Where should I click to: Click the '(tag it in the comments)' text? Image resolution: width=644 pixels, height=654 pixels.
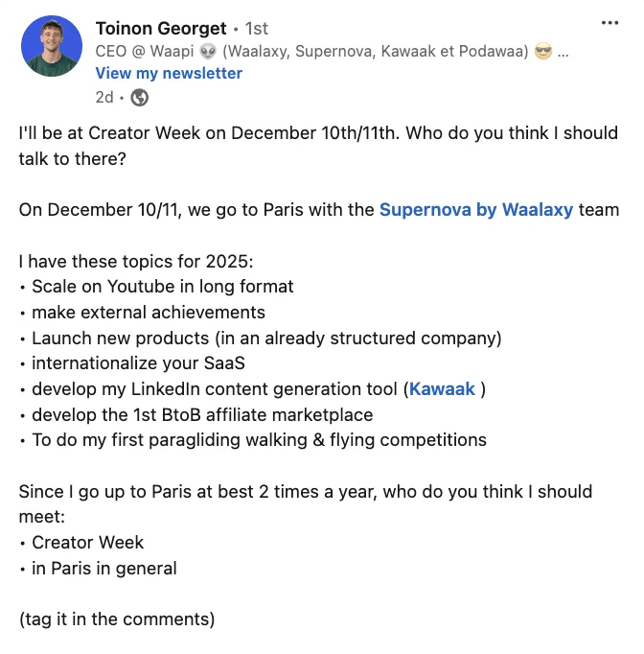pyautogui.click(x=117, y=619)
